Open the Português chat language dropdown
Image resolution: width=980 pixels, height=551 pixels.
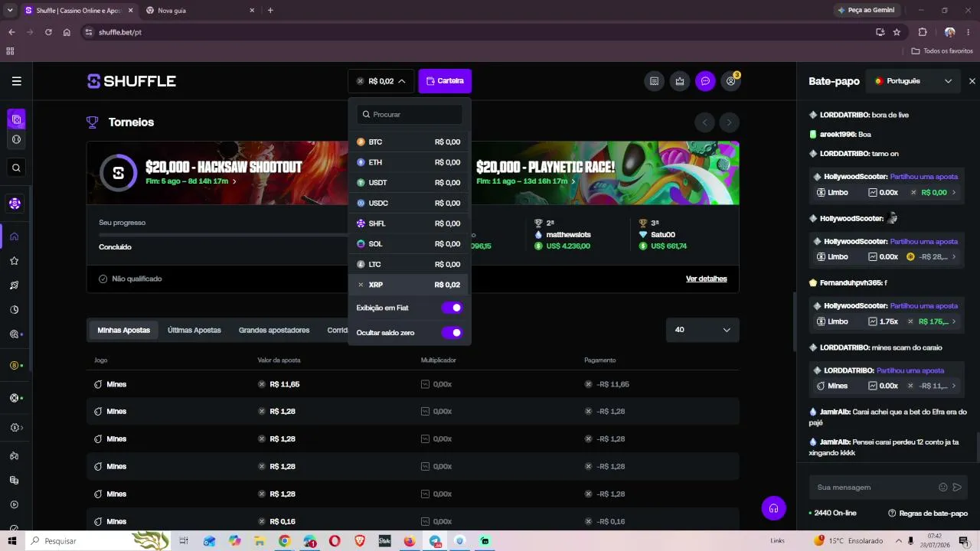(x=913, y=81)
